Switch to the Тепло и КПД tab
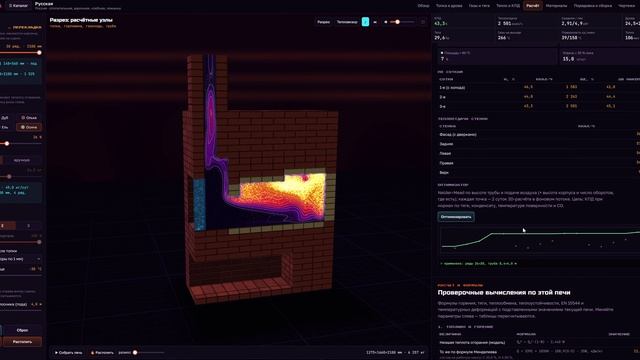 point(508,6)
